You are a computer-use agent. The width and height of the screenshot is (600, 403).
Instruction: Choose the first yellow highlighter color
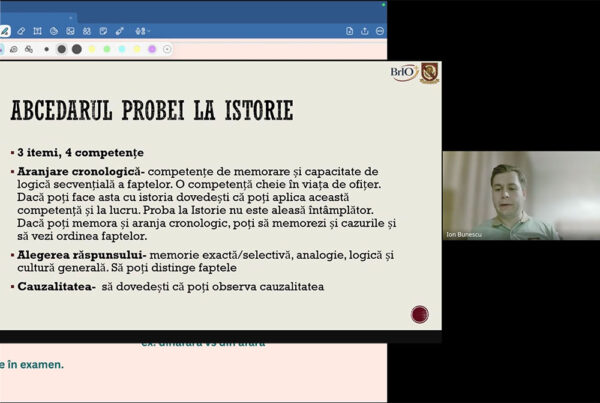(x=92, y=49)
